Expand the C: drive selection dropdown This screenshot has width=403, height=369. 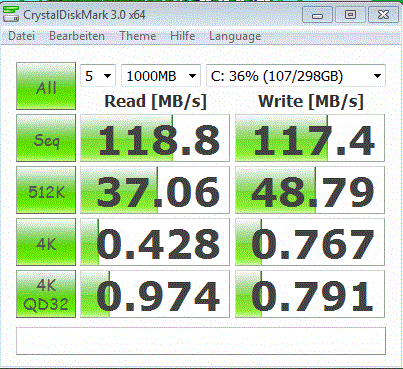coord(296,76)
